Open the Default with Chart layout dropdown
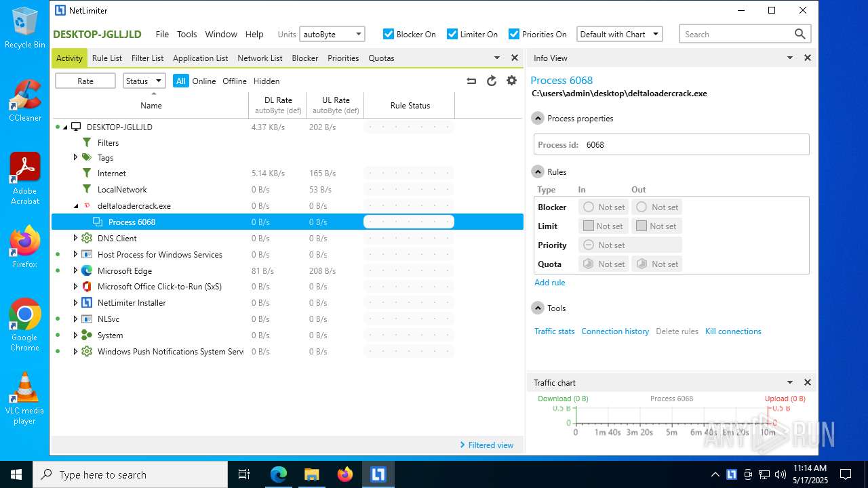Screen dimensions: 868x488 pyautogui.click(x=620, y=34)
